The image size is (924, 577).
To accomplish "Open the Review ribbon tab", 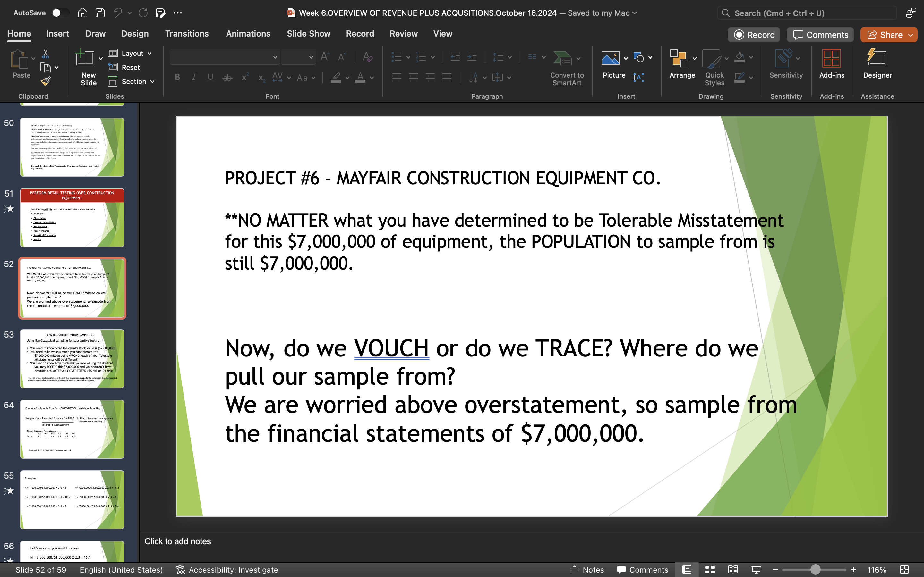I will click(404, 34).
